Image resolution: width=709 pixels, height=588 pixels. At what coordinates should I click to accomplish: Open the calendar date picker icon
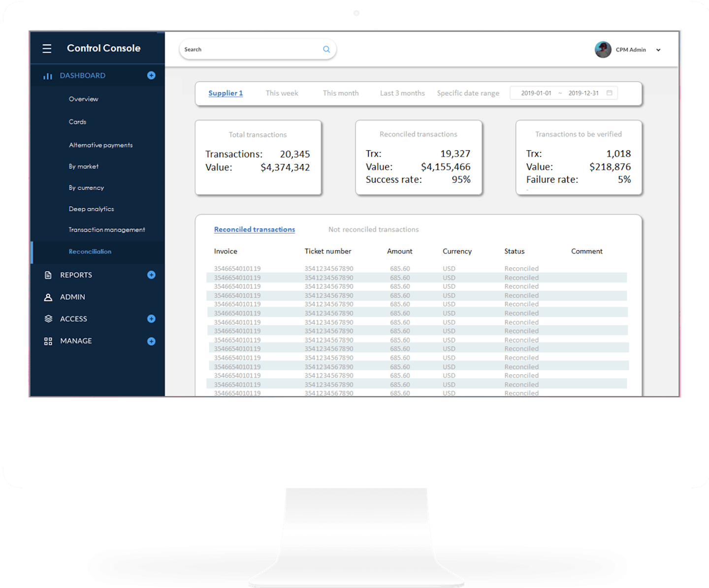tap(609, 93)
